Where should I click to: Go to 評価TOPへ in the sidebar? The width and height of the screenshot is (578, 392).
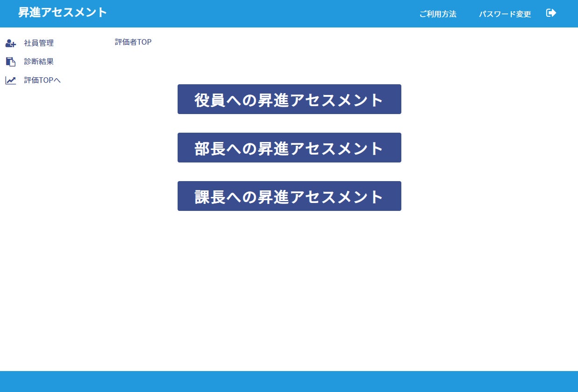click(x=42, y=80)
